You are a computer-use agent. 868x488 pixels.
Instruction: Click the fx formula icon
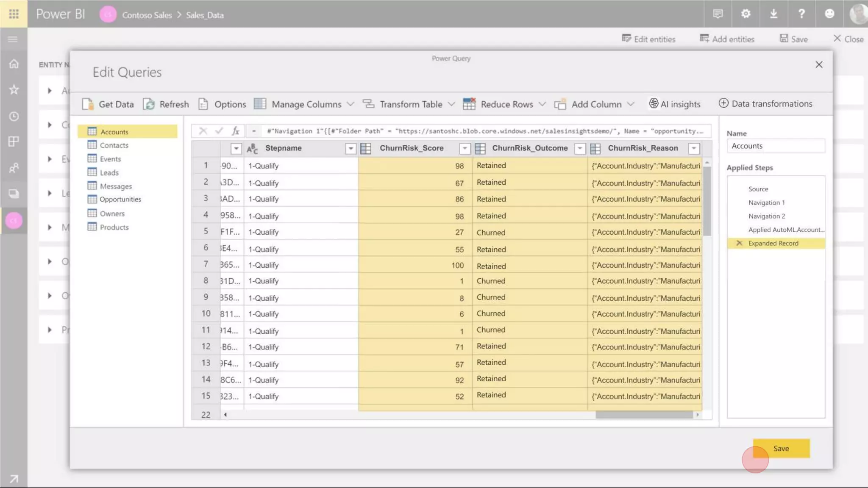[x=236, y=131]
